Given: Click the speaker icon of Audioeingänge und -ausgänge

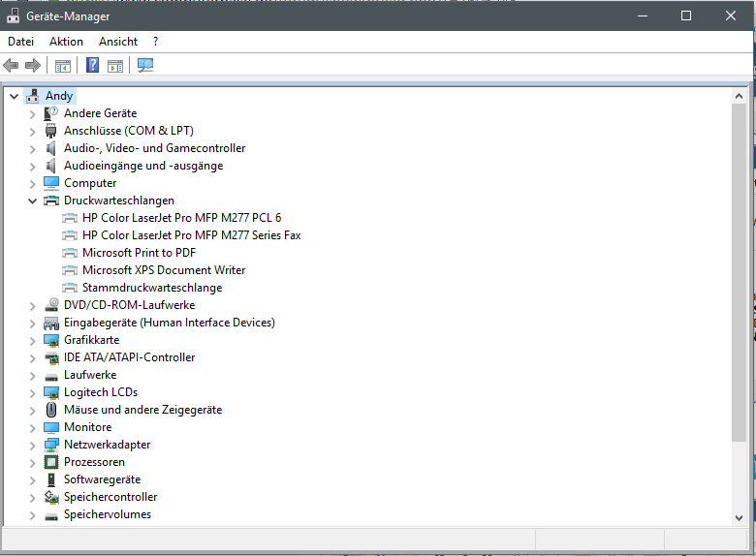Looking at the screenshot, I should 50,166.
